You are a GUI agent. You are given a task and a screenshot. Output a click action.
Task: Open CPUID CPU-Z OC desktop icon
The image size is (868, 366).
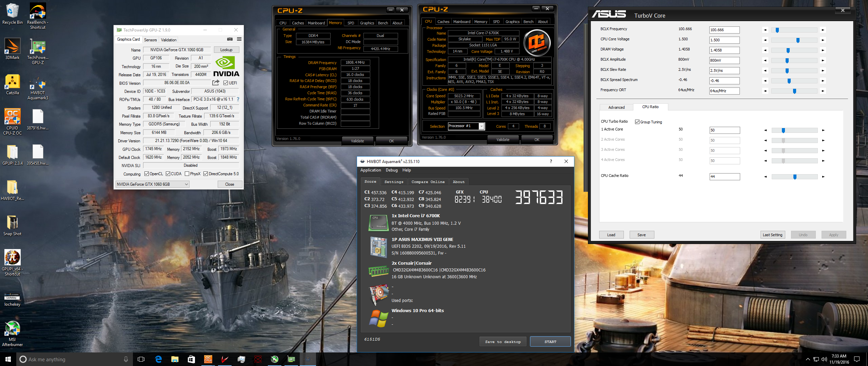coord(12,121)
